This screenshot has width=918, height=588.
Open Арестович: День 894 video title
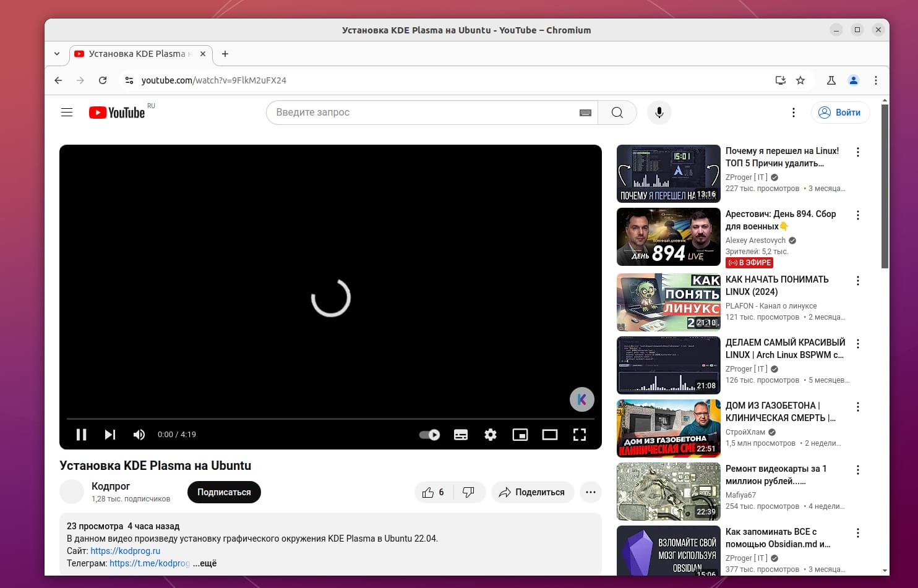pos(781,220)
